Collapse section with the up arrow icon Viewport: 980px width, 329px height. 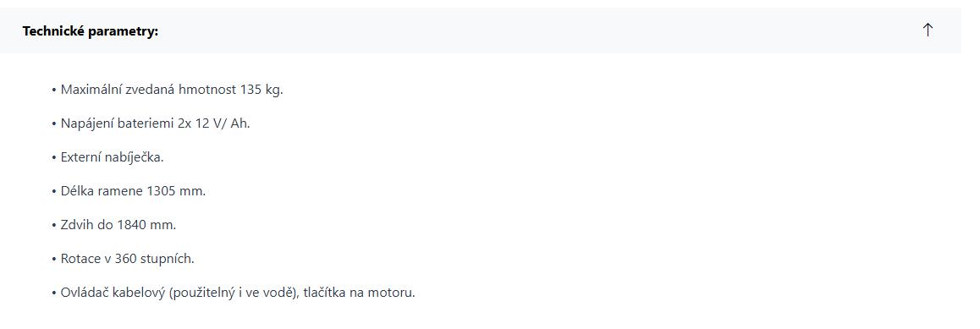point(928,30)
